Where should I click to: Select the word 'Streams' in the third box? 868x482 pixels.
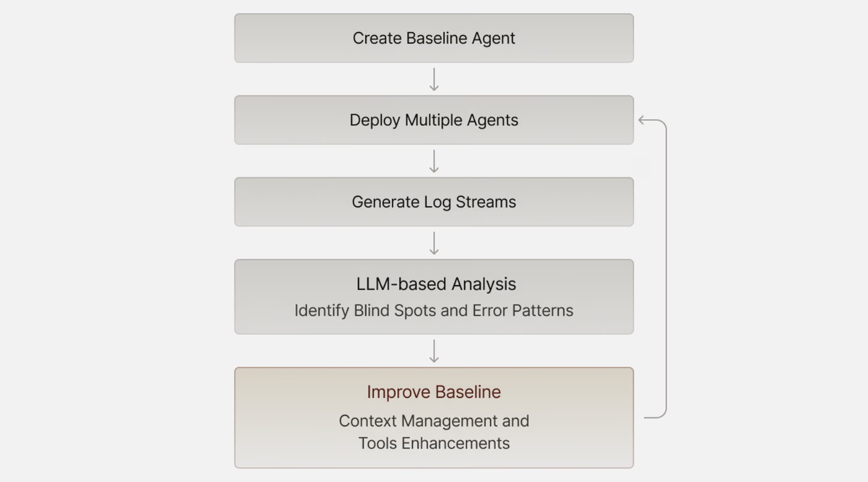pyautogui.click(x=486, y=202)
